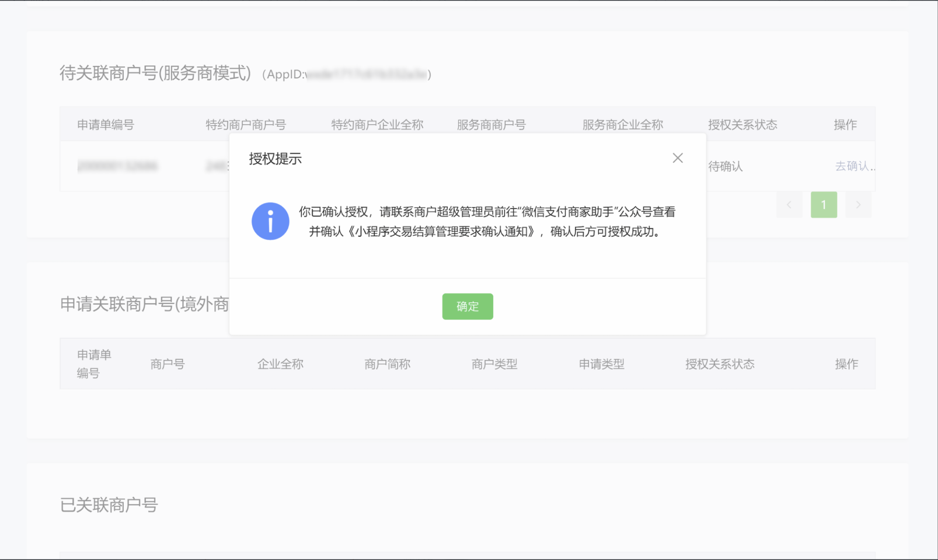Click the authorization message text in dialog
Viewport: 938px width, 560px height.
tap(487, 222)
